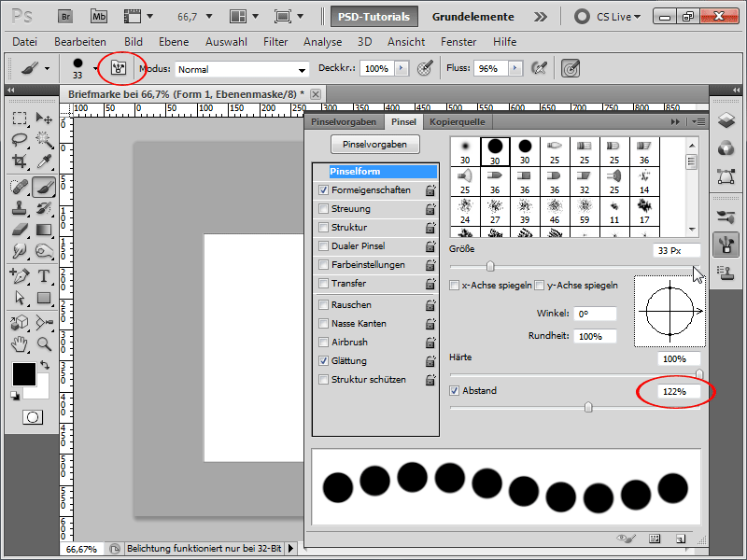This screenshot has width=747, height=560.
Task: Launch Adobe Bridge from the Br icon
Action: (x=65, y=17)
